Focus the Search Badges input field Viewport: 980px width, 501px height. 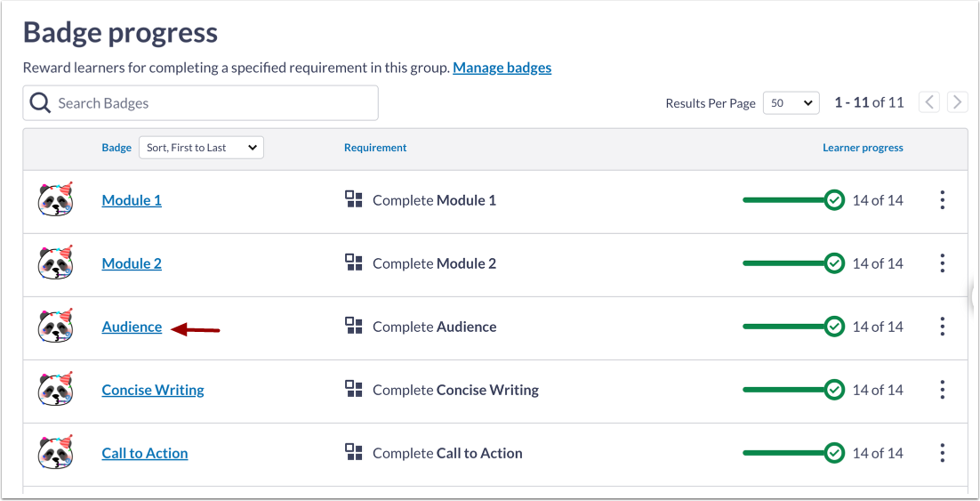pos(213,103)
